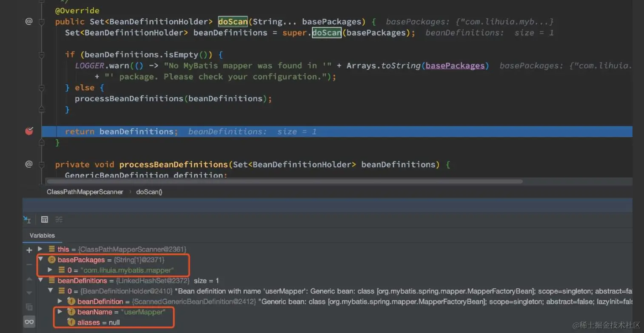This screenshot has width=644, height=333.
Task: Click the breakpoint marker beside the return statement
Action: tap(29, 131)
